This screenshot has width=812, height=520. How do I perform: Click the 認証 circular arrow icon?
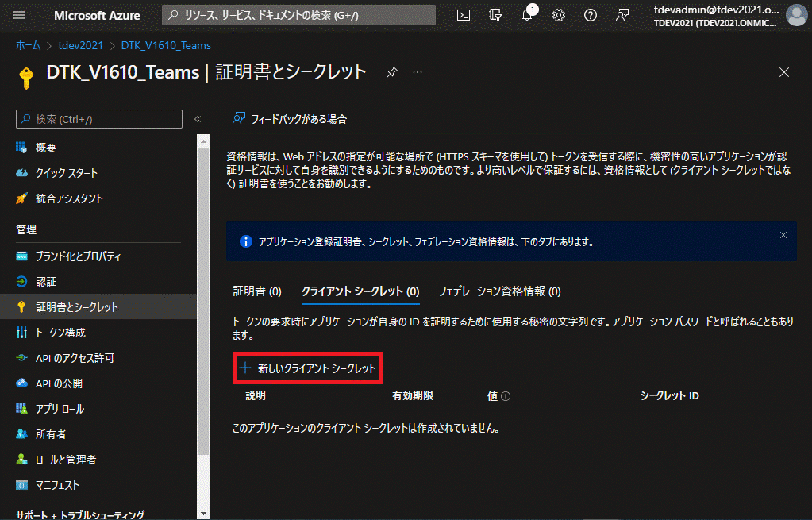pyautogui.click(x=21, y=282)
